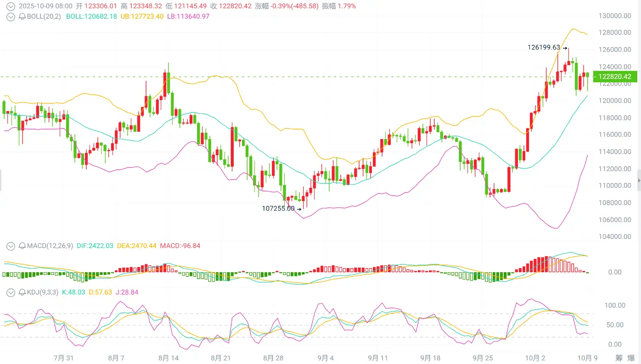641x364 pixels.
Task: Click the BOLL:120682.18 middle band value
Action: point(92,17)
